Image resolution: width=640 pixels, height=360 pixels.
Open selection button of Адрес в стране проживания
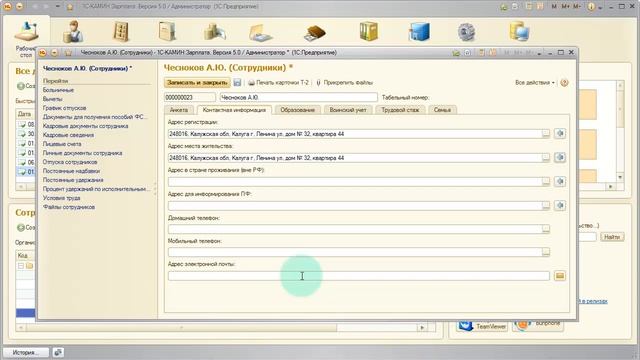[546, 182]
